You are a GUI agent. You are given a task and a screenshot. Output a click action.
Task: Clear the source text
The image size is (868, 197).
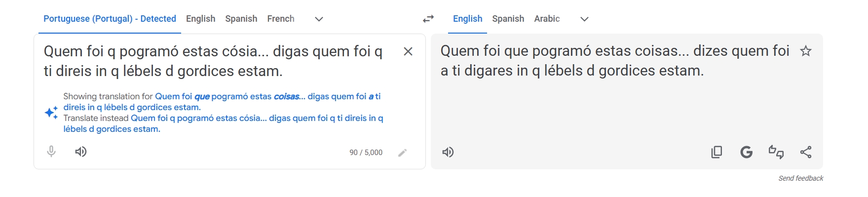coord(408,51)
